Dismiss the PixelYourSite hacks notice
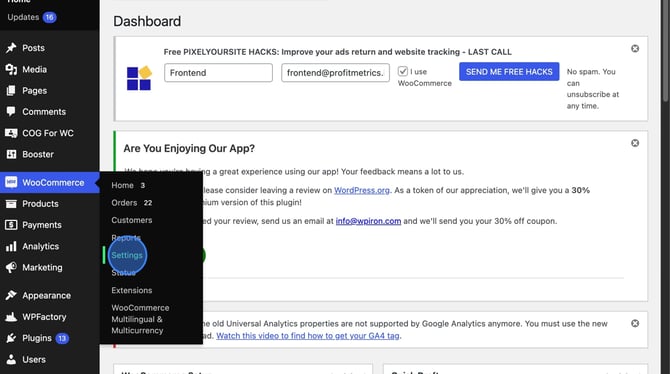This screenshot has width=670, height=374. (x=635, y=49)
